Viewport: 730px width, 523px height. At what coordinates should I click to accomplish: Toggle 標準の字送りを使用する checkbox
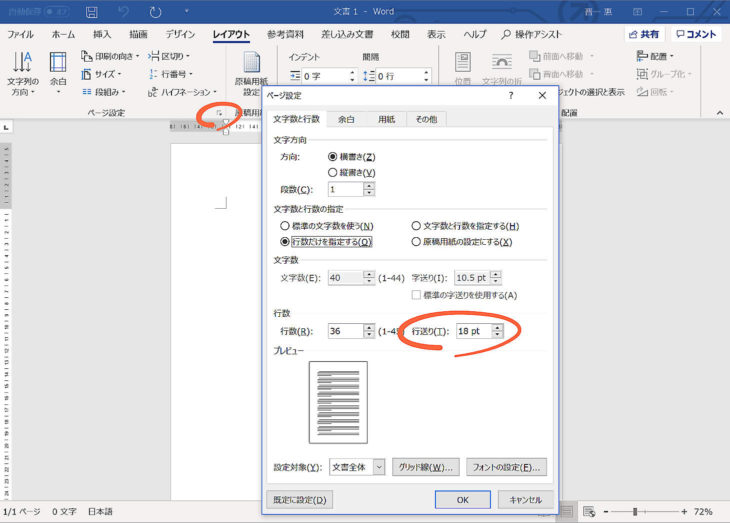pyautogui.click(x=417, y=295)
